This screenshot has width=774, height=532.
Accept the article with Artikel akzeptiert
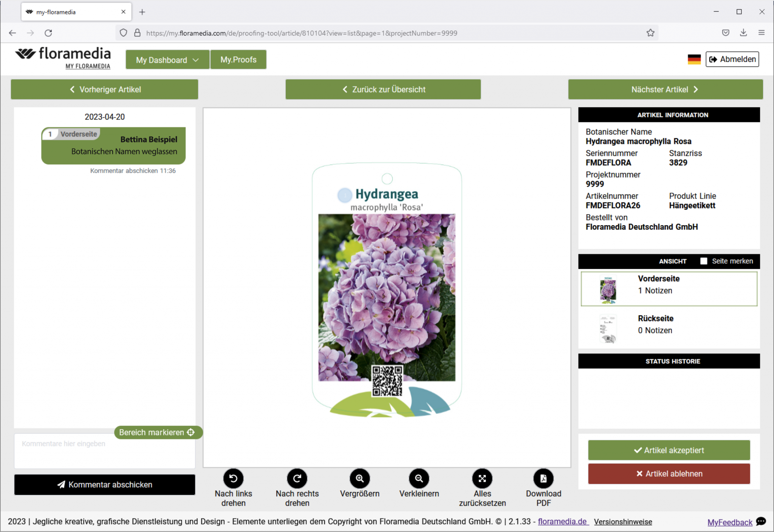click(669, 450)
